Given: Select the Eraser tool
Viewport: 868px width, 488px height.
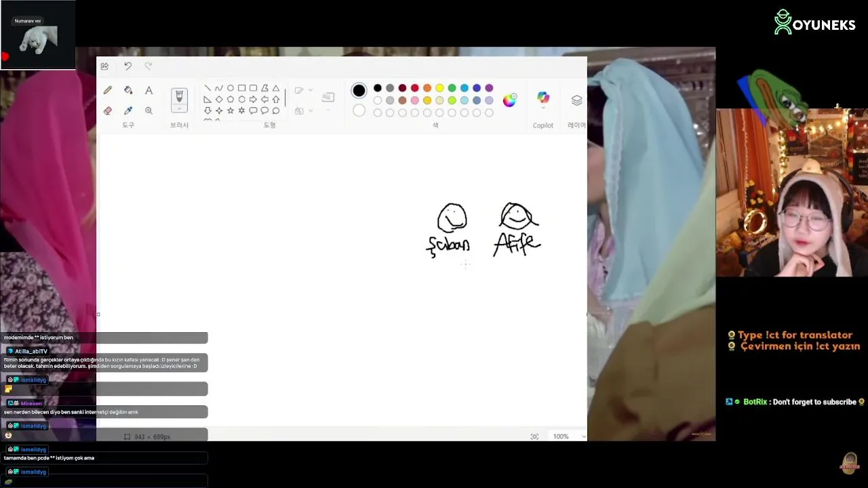Looking at the screenshot, I should tap(108, 110).
